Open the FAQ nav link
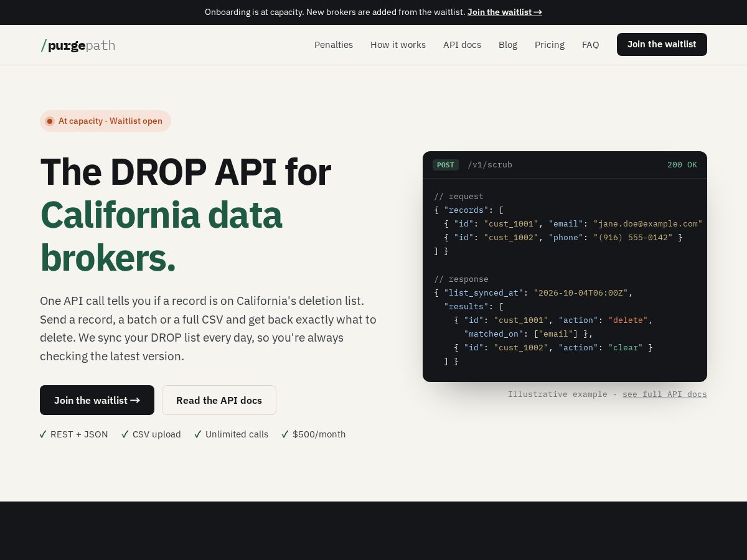Image resolution: width=747 pixels, height=560 pixels. pyautogui.click(x=591, y=45)
